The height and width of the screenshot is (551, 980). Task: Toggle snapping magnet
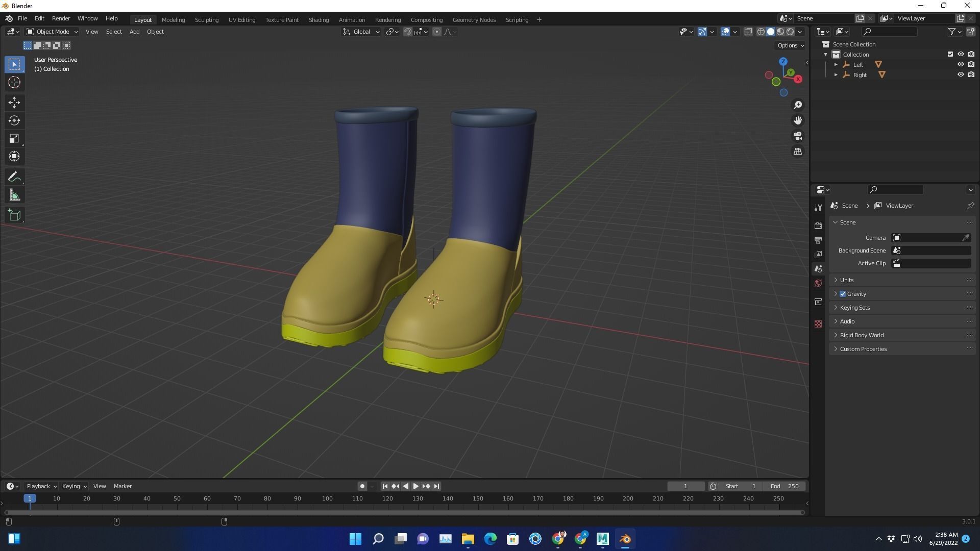[x=407, y=32]
